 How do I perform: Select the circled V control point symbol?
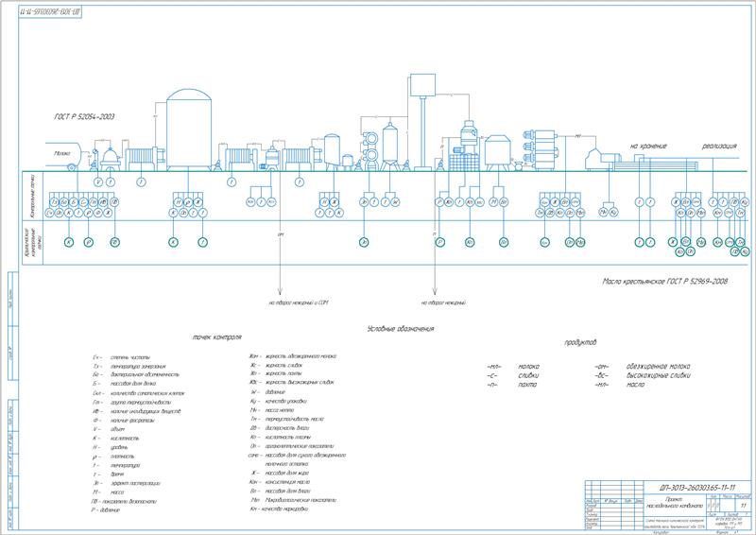98,181
